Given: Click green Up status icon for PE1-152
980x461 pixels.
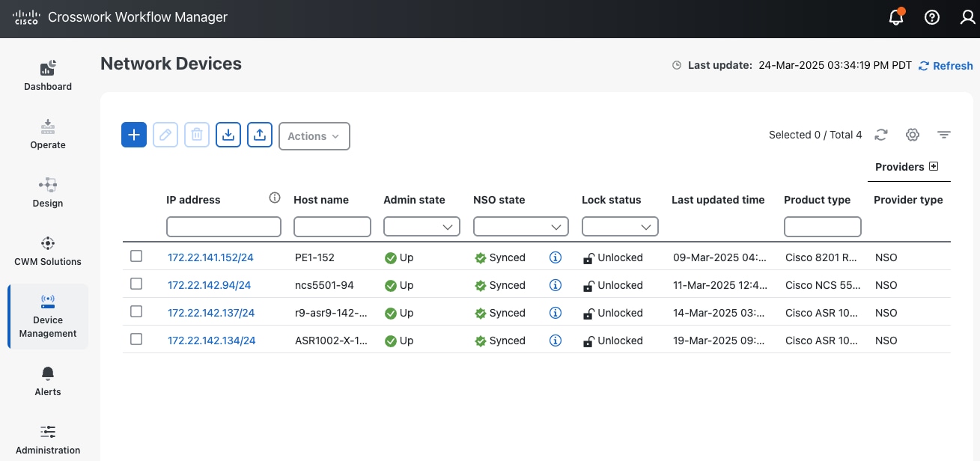Looking at the screenshot, I should pos(390,258).
